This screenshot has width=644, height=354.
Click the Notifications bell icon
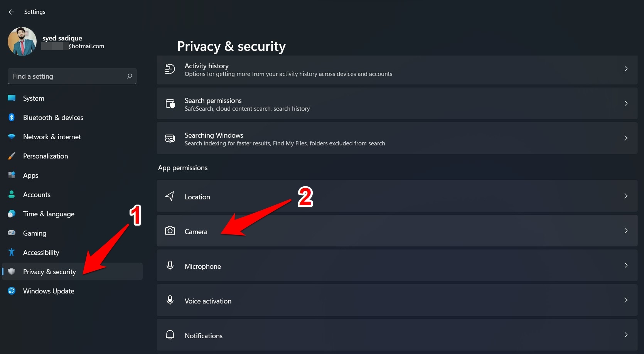pyautogui.click(x=170, y=335)
